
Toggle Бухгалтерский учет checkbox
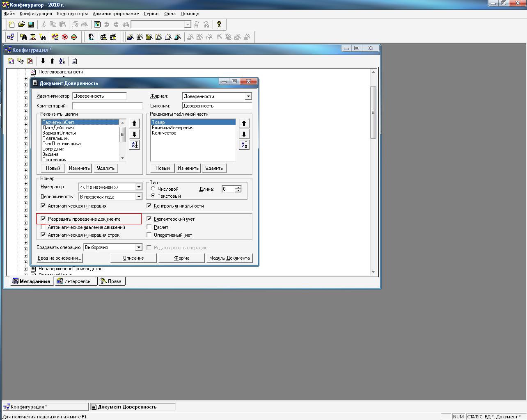tap(149, 219)
